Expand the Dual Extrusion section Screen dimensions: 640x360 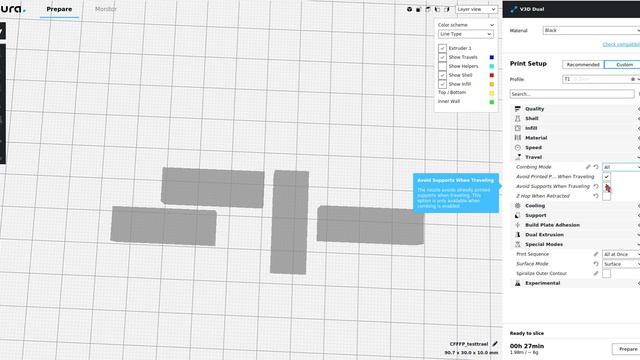click(575, 235)
